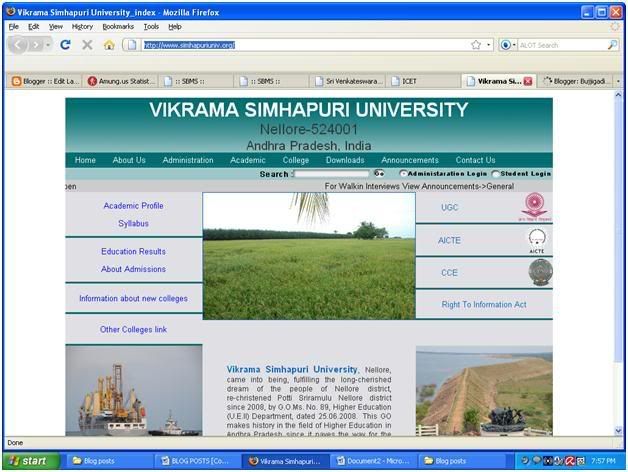Close the Vikrama Si... tab with red X
The width and height of the screenshot is (628, 472).
pyautogui.click(x=528, y=81)
